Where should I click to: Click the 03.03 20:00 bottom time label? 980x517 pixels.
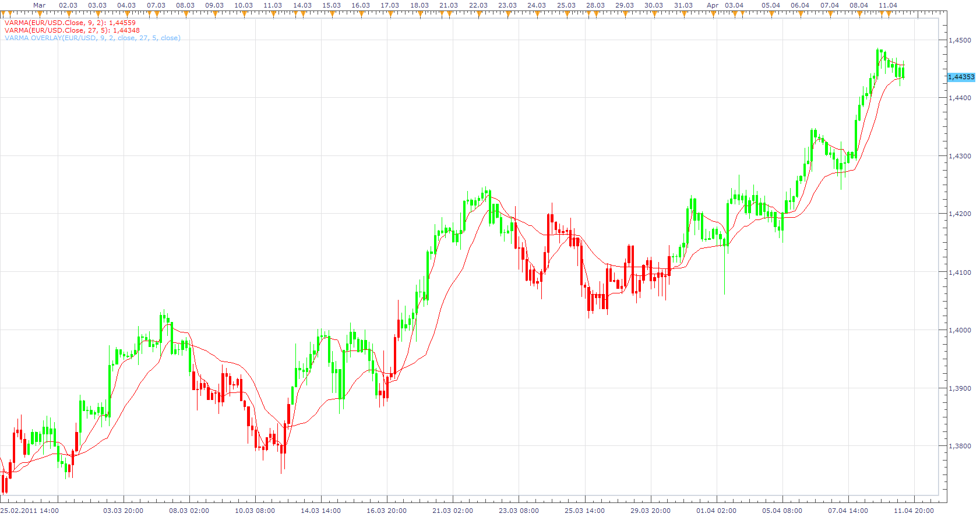click(x=124, y=511)
